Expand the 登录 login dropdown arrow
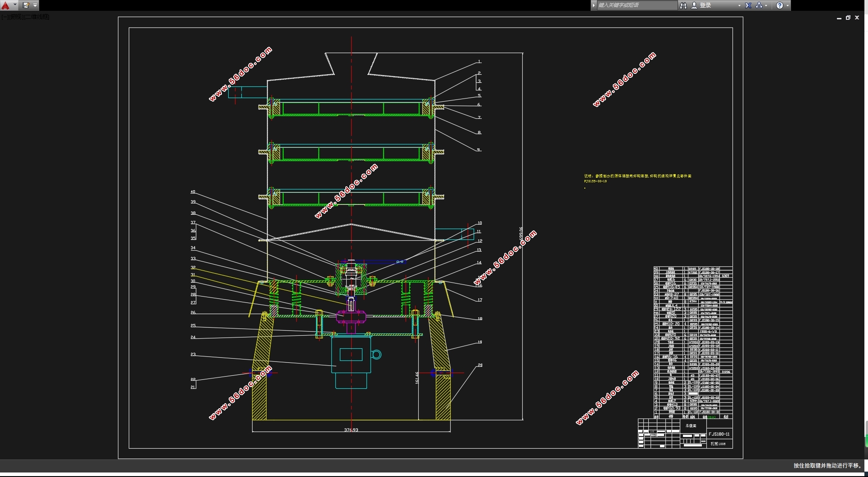Viewport: 868px width, 477px height. point(739,5)
